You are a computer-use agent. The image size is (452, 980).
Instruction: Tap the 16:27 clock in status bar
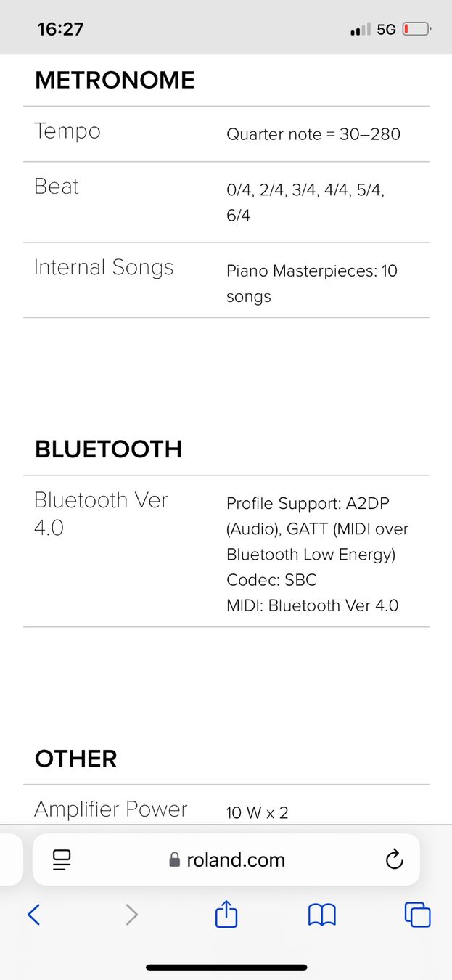60,29
